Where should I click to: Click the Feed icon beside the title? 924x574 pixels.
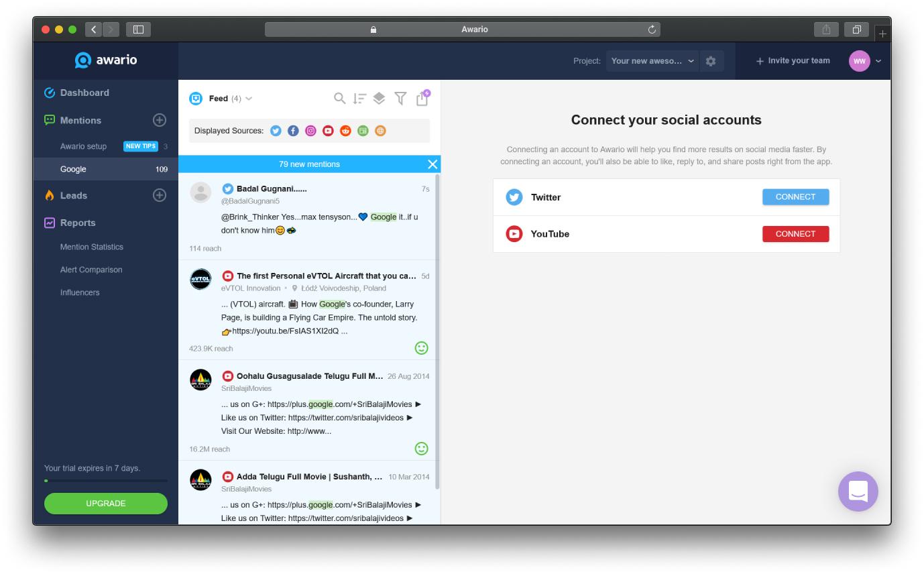[196, 99]
